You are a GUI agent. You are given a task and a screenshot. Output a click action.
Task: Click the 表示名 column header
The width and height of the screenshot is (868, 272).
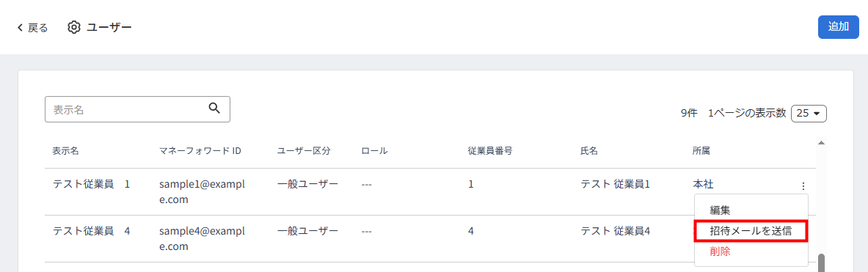(x=65, y=151)
